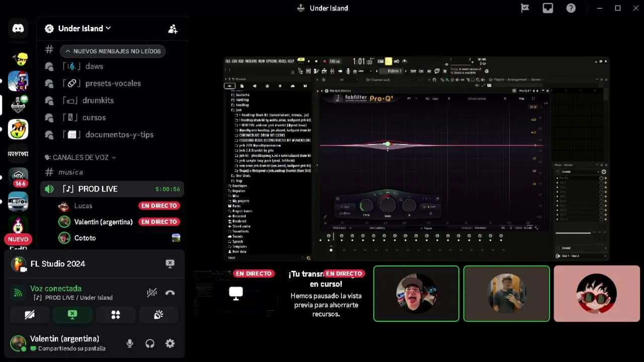The height and width of the screenshot is (362, 644).
Task: Click Help in the Pro-Q plugin
Action: tap(522, 99)
